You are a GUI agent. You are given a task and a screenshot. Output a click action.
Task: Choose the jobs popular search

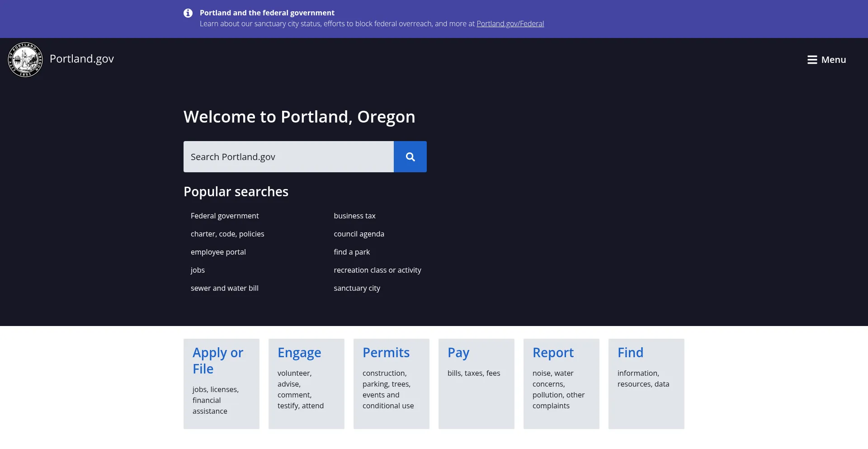pyautogui.click(x=198, y=270)
